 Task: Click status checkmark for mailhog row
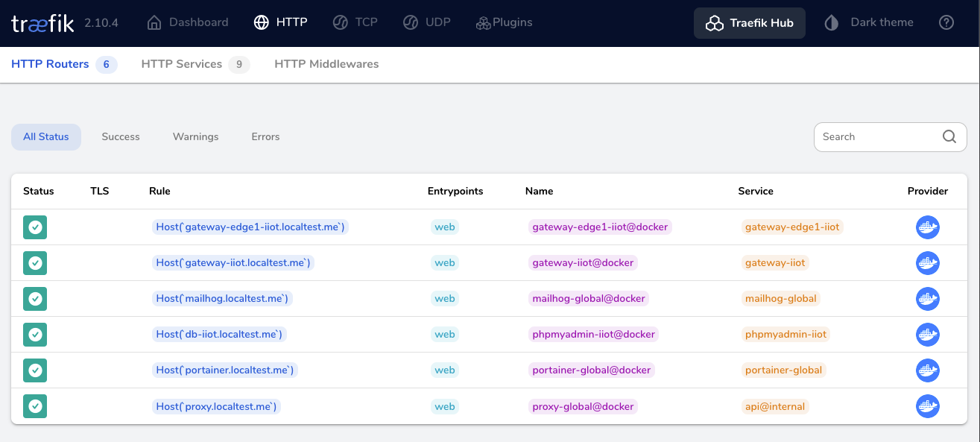[x=35, y=299]
